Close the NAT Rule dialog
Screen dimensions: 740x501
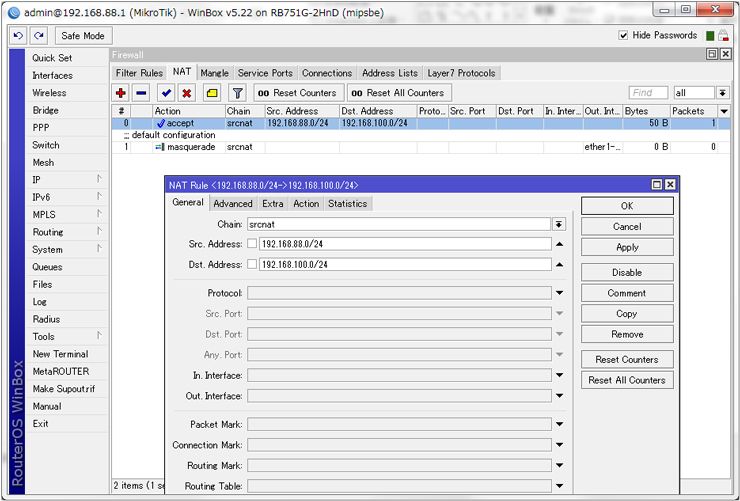[x=670, y=184]
